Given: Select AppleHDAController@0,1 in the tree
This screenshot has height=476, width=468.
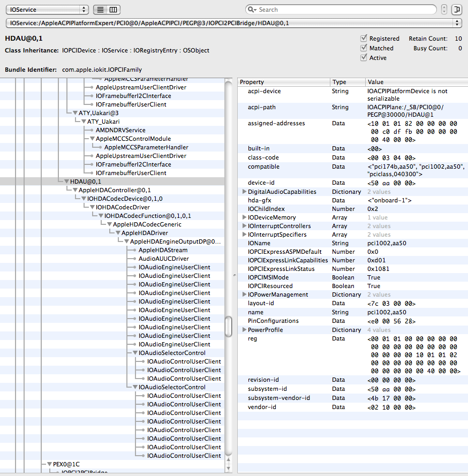Looking at the screenshot, I should [x=115, y=190].
